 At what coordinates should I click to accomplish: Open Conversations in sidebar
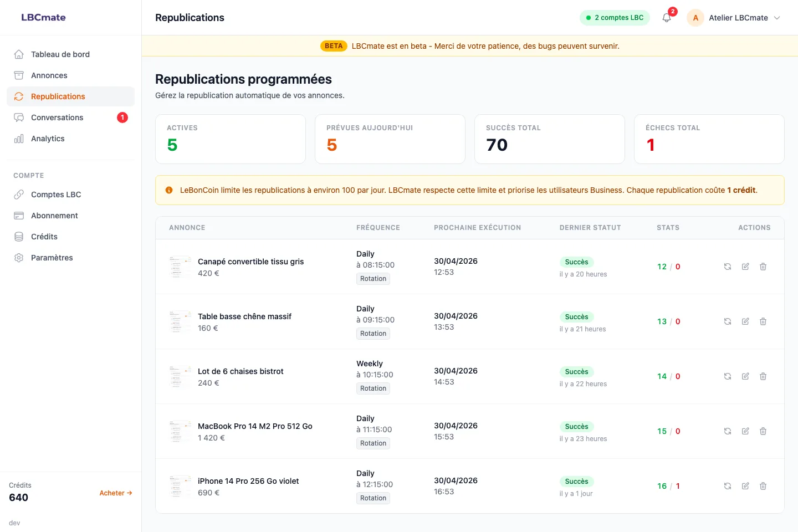[70, 117]
